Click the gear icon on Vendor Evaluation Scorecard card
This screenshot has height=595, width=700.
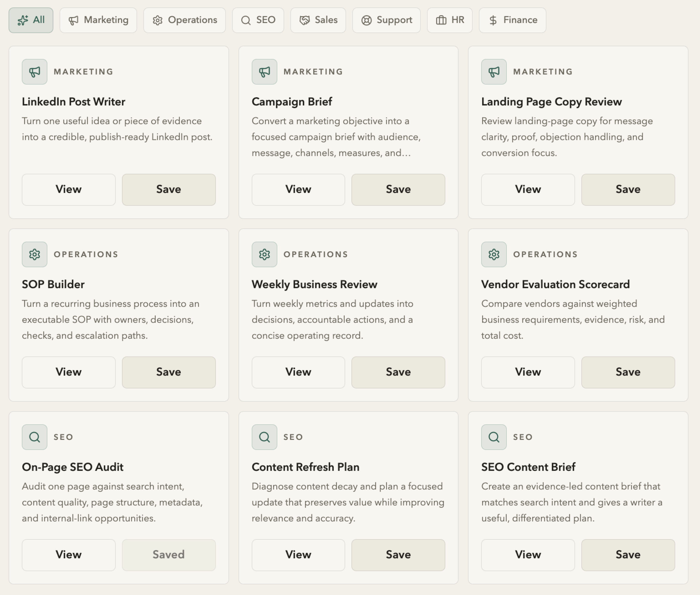[494, 254]
